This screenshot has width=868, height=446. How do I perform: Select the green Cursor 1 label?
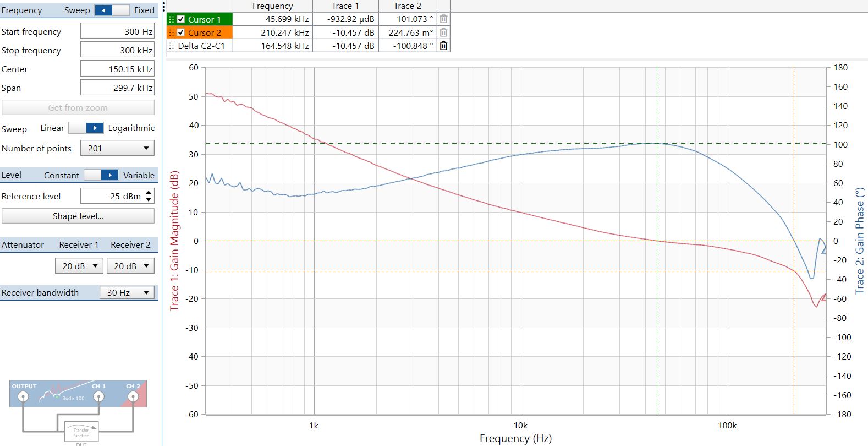pos(205,19)
